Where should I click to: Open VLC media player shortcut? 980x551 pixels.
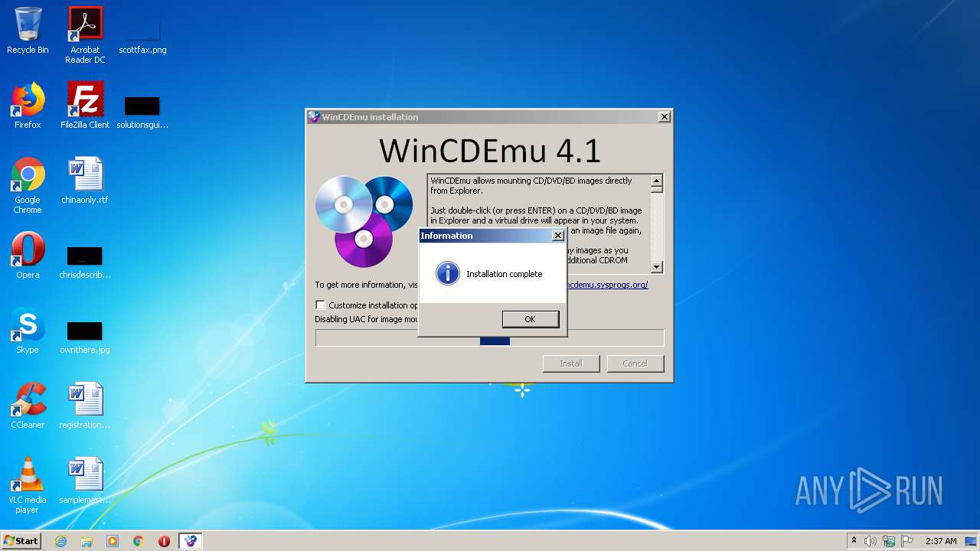[x=28, y=485]
